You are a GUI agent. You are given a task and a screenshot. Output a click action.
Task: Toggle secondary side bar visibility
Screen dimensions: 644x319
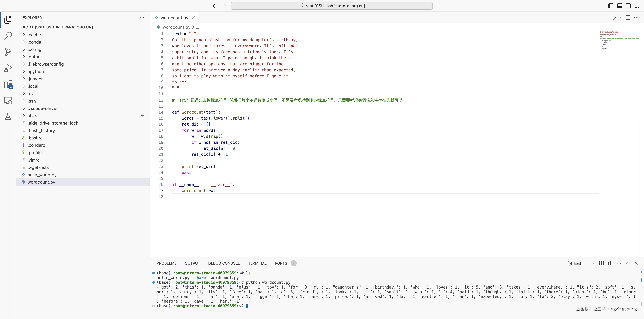pyautogui.click(x=628, y=6)
